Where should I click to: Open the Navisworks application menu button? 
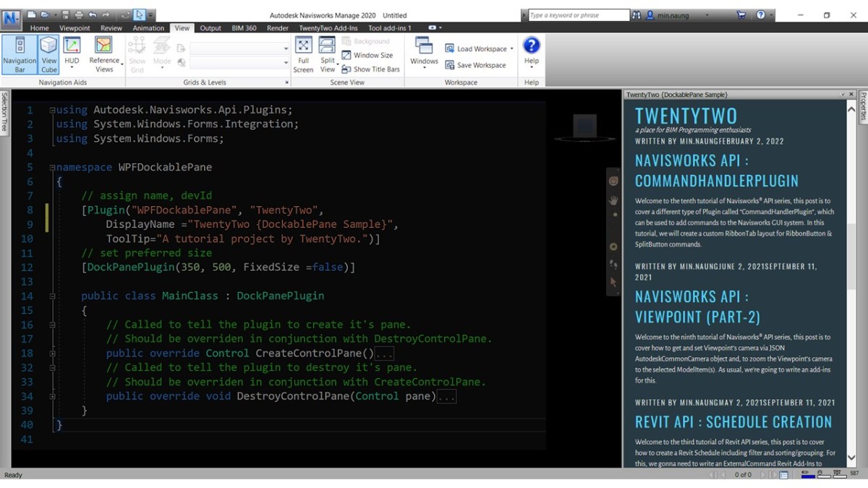(11, 18)
